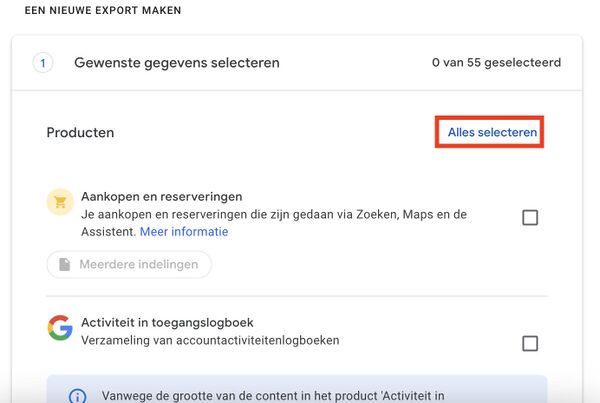Click the Alles selecteren link
The image size is (600, 403).
pyautogui.click(x=492, y=132)
